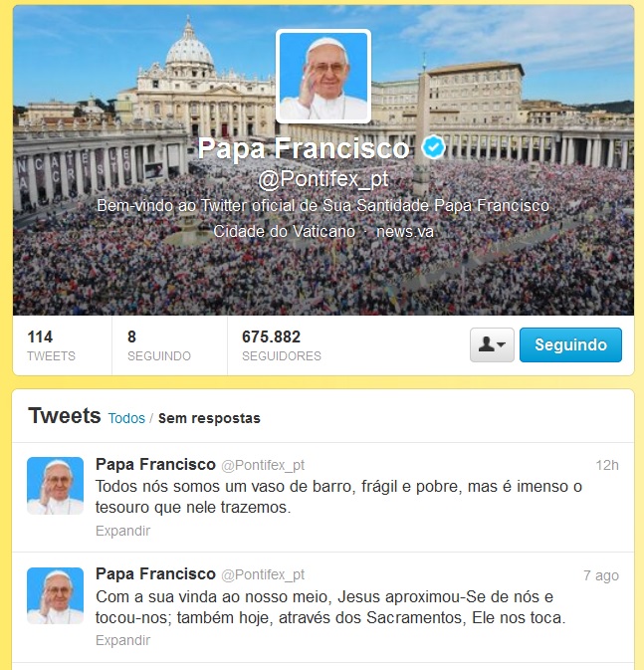644x670 pixels.
Task: View the 114 Tweets count
Action: click(x=51, y=345)
